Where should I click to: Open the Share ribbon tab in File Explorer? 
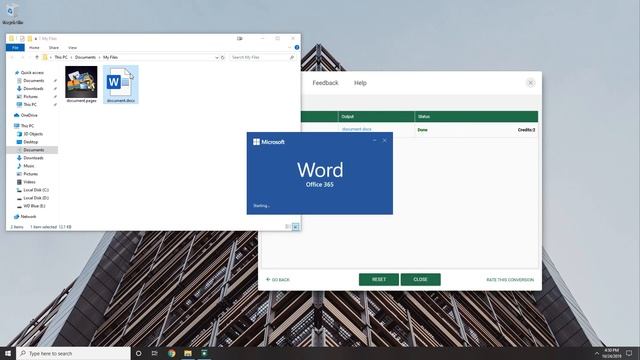tap(53, 48)
